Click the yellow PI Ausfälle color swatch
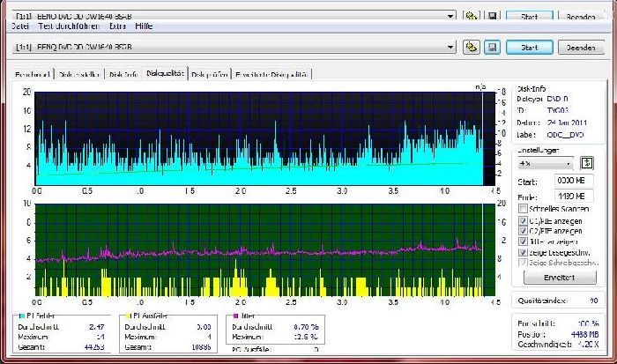 click(x=129, y=316)
